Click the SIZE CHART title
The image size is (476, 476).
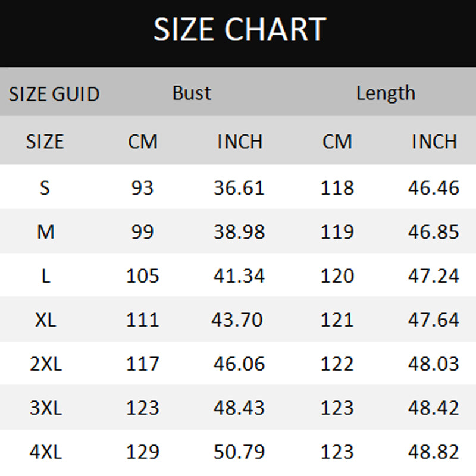pos(240,29)
